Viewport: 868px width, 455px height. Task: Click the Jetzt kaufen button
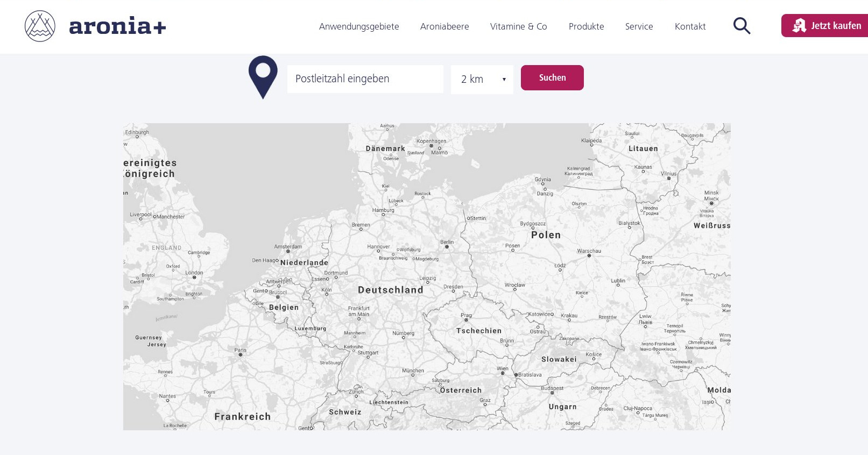pyautogui.click(x=826, y=26)
